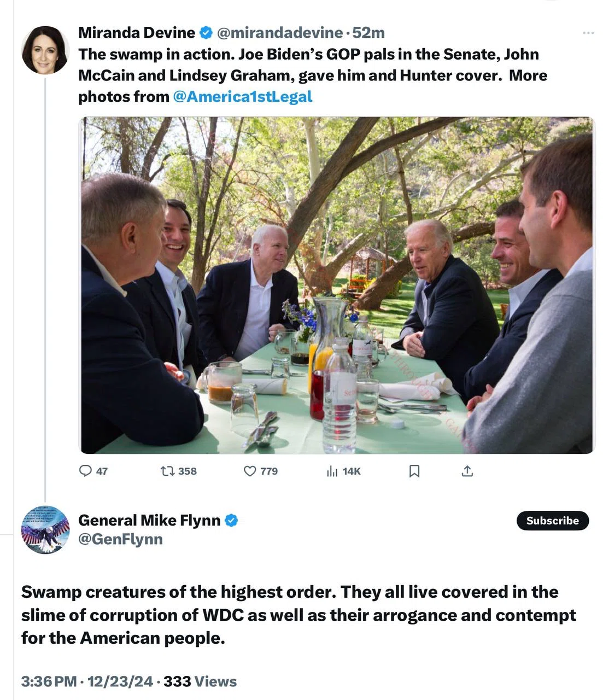The width and height of the screenshot is (603, 700).
Task: Click the @GenFlynn handle
Action: (x=120, y=539)
